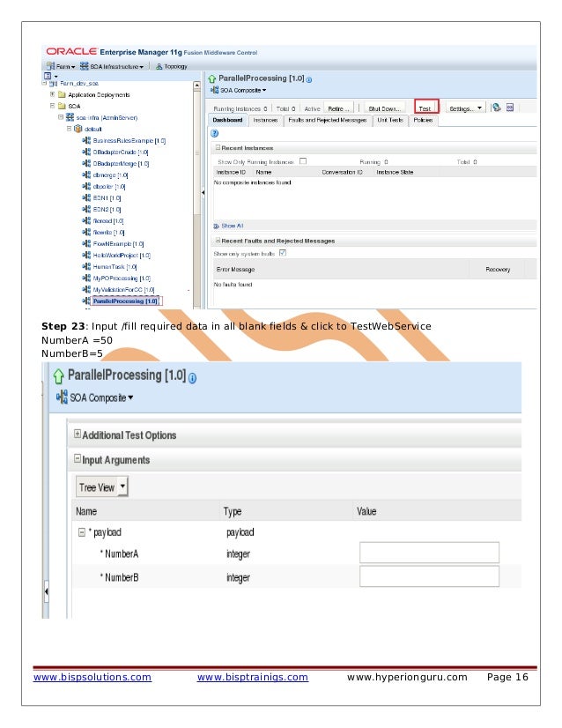Switch to the Unit Tests tab
The height and width of the screenshot is (728, 562).
390,120
